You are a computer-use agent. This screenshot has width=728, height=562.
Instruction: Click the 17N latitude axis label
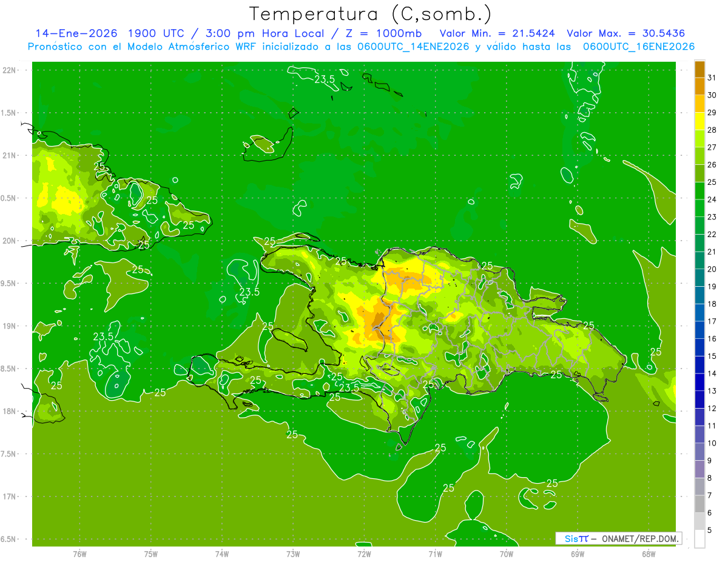click(10, 497)
